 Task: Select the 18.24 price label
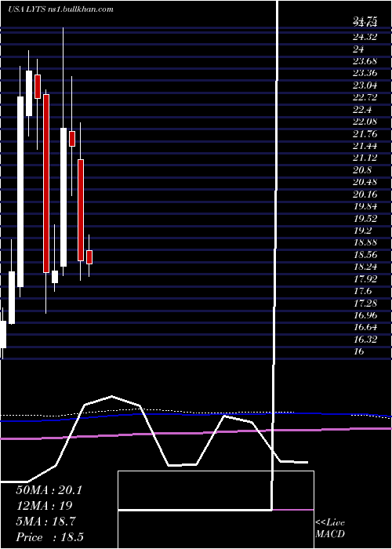click(365, 267)
